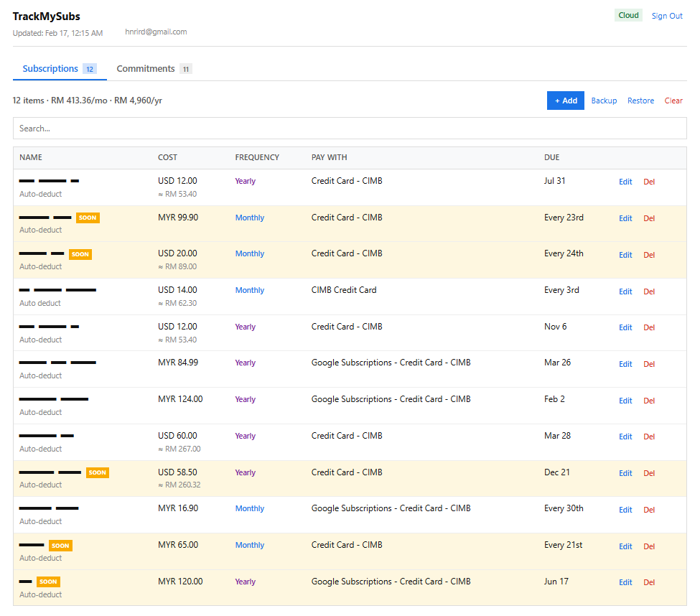Delete the MYR 84.99 yearly subscription
This screenshot has height=616, width=700.
pyautogui.click(x=649, y=364)
